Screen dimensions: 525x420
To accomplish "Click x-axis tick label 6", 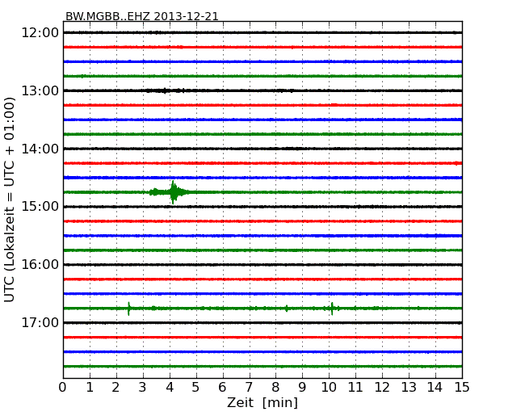I will (222, 388).
